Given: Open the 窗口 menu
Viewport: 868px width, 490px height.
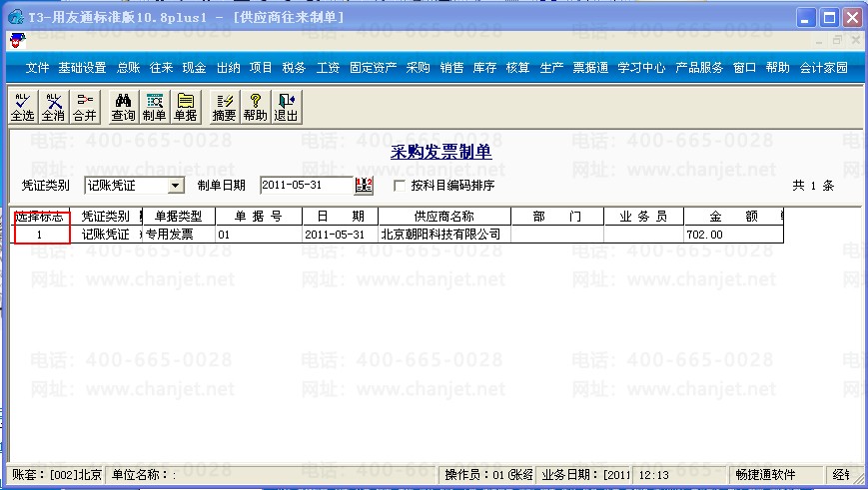Looking at the screenshot, I should (x=744, y=68).
